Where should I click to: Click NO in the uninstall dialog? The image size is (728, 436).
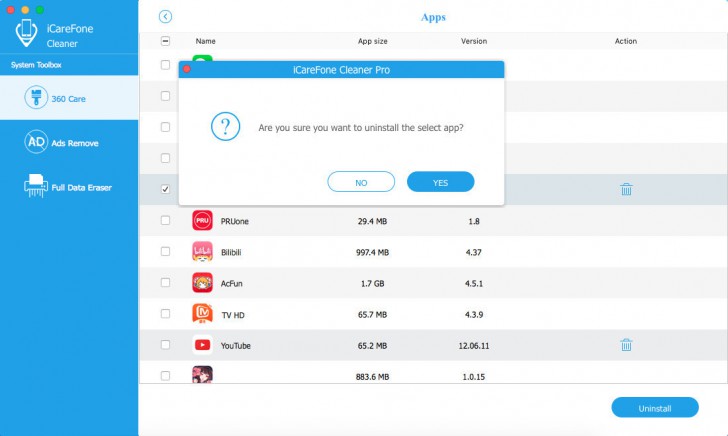(x=361, y=182)
